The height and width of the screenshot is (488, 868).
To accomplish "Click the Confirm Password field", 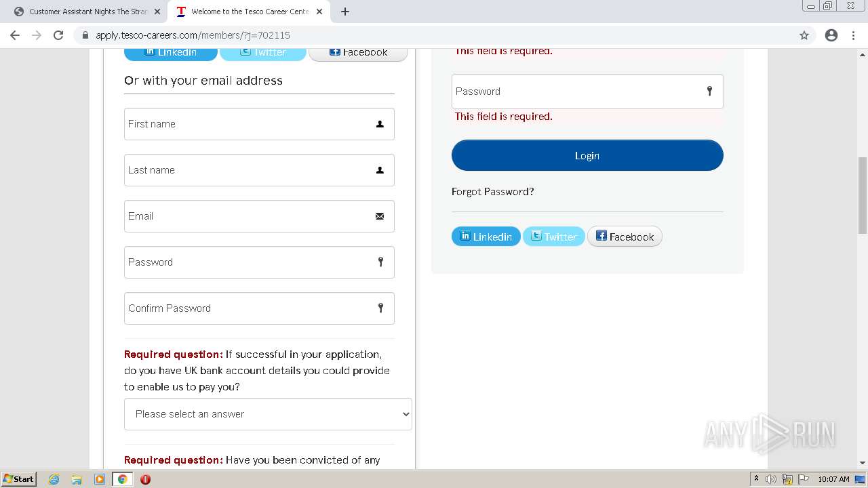I will pyautogui.click(x=259, y=308).
